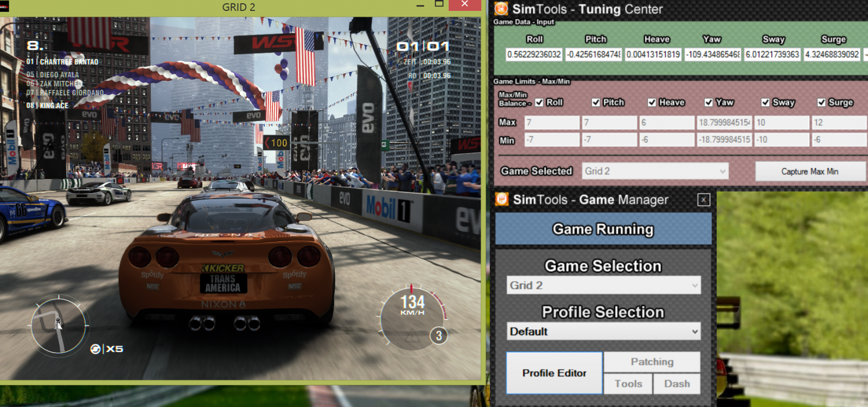This screenshot has width=868, height=407.
Task: Click the Surge game data input value
Action: pyautogui.click(x=832, y=55)
